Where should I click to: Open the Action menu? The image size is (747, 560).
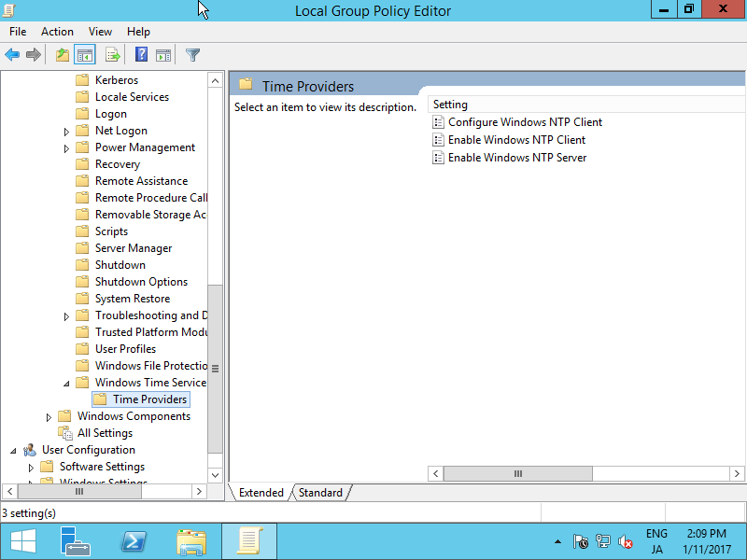point(57,31)
